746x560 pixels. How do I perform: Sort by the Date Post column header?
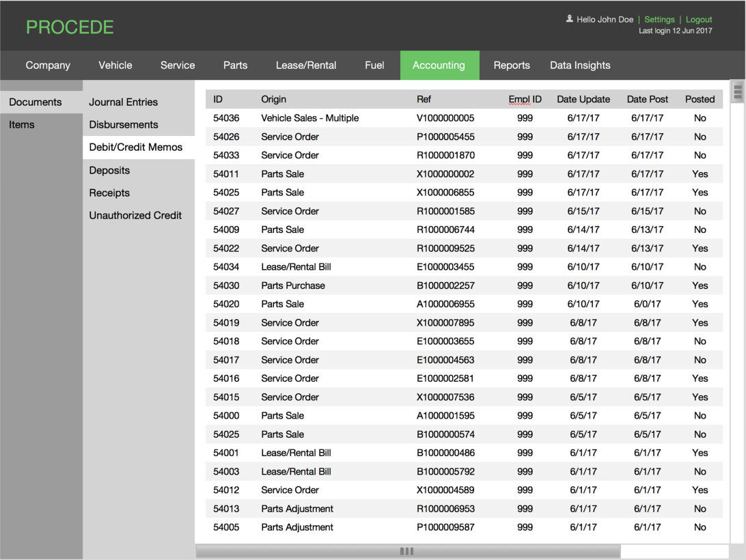click(647, 99)
